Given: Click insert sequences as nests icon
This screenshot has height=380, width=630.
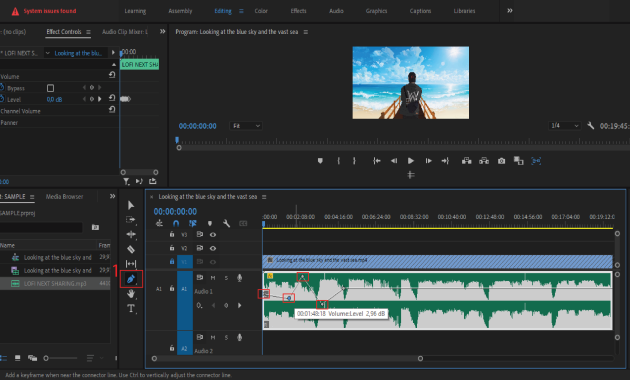Looking at the screenshot, I should point(160,223).
